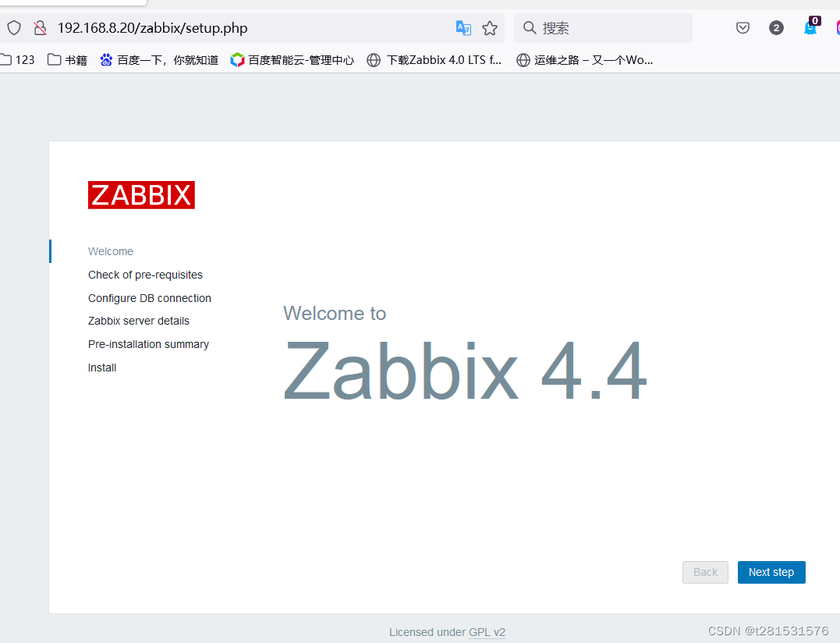This screenshot has width=840, height=643.
Task: Select Check of pre-requisites step
Action: click(x=145, y=275)
